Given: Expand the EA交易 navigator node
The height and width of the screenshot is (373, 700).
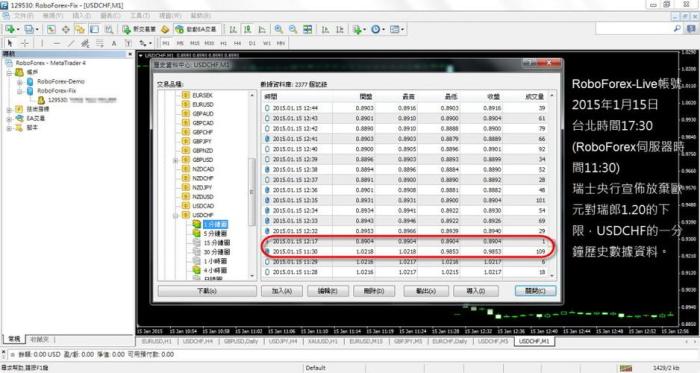Looking at the screenshot, I should coord(9,119).
